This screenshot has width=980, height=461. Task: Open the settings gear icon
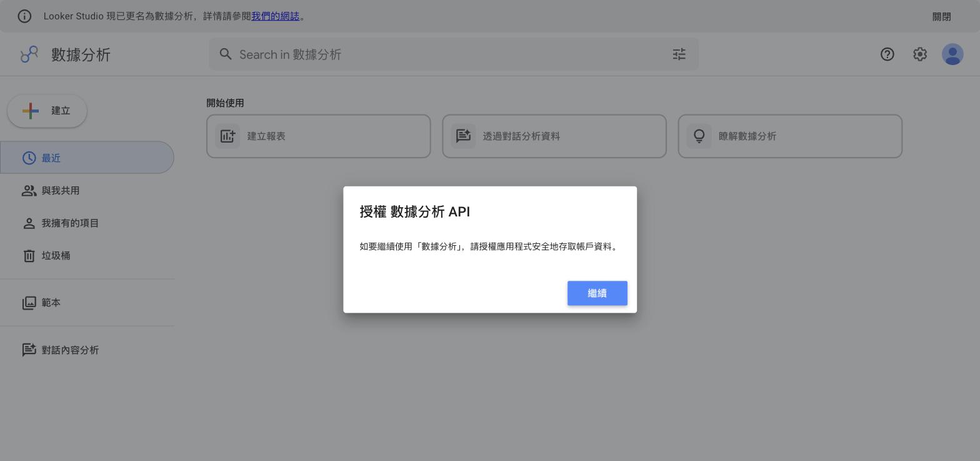tap(919, 54)
